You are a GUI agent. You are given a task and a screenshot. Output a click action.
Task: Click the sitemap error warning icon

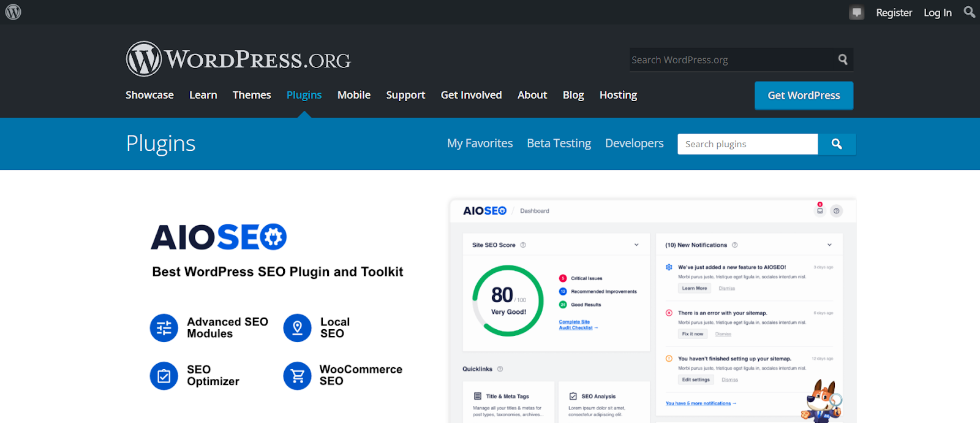point(669,313)
